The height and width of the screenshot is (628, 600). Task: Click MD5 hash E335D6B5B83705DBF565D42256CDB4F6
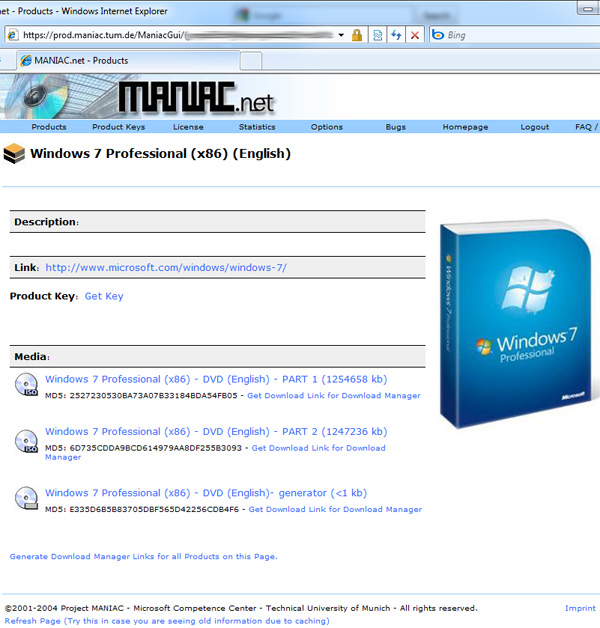coord(154,509)
